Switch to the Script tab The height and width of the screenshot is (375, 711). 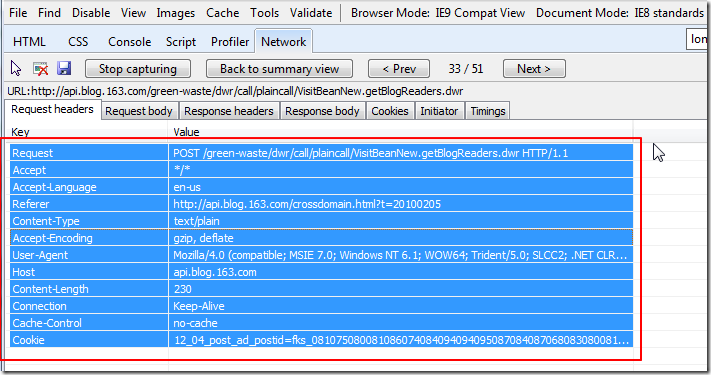coord(180,42)
